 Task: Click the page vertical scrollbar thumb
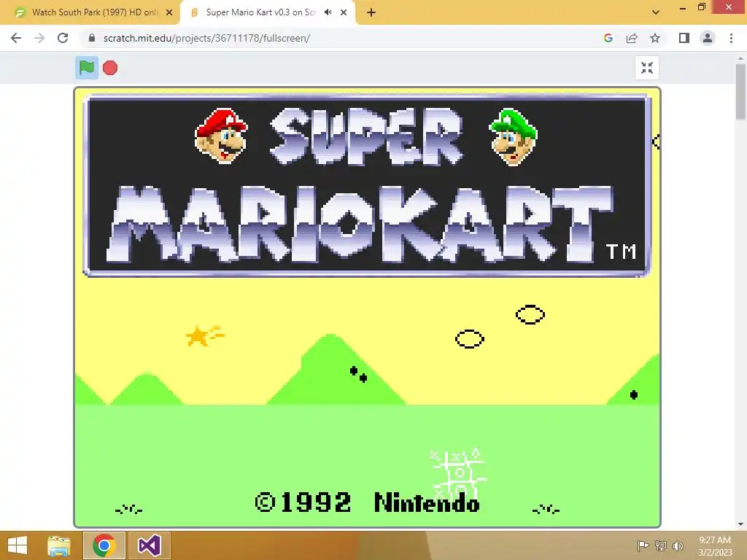click(x=740, y=92)
